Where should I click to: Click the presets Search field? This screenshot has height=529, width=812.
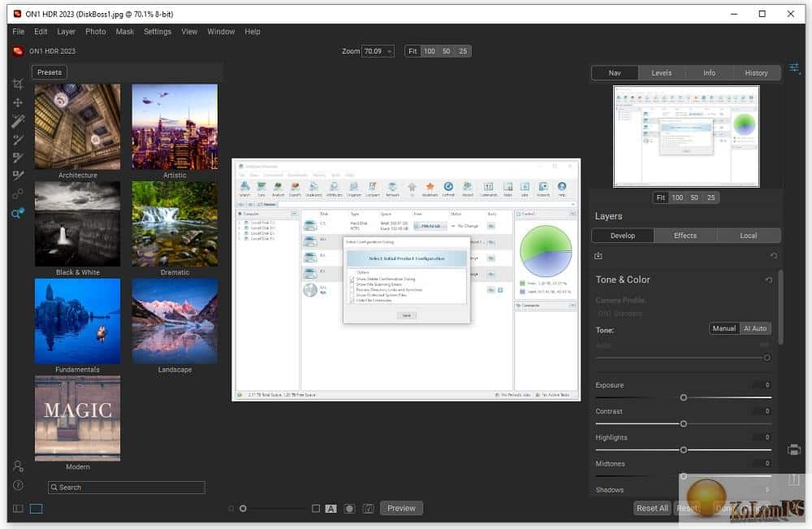[x=127, y=488]
